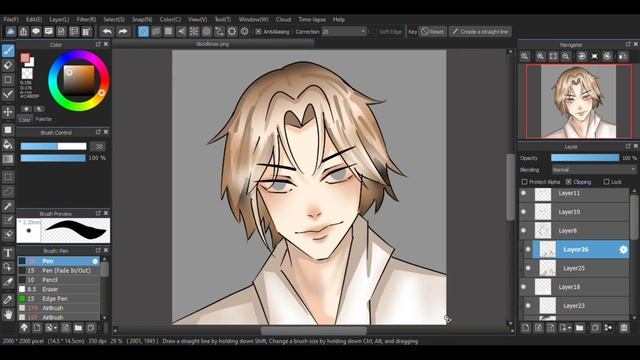Create a new layer folder
The image size is (640, 360).
tap(579, 327)
